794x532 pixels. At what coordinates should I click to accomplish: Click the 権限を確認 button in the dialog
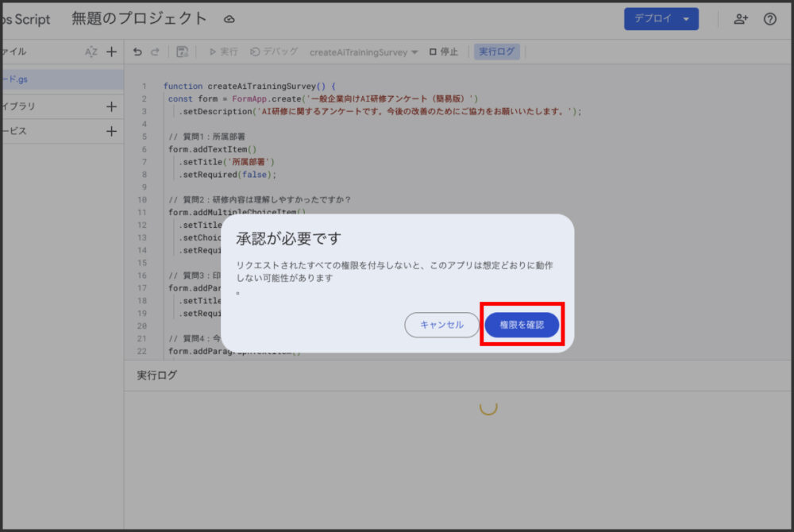522,324
